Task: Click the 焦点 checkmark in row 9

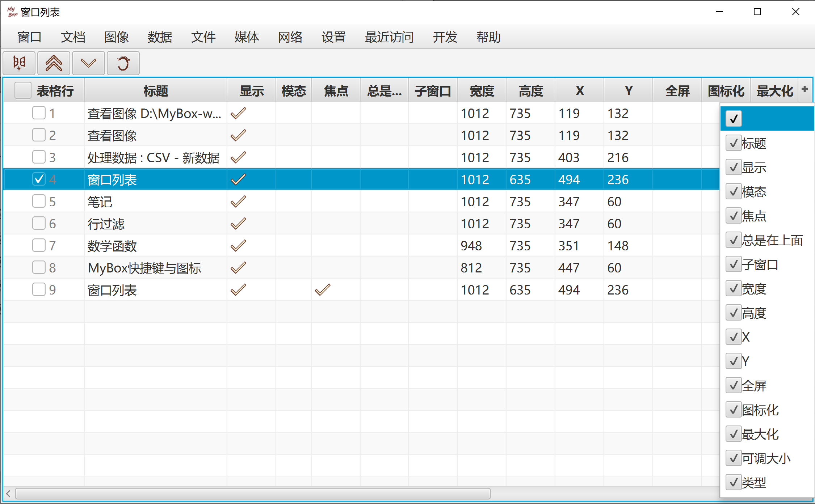Action: (x=322, y=290)
